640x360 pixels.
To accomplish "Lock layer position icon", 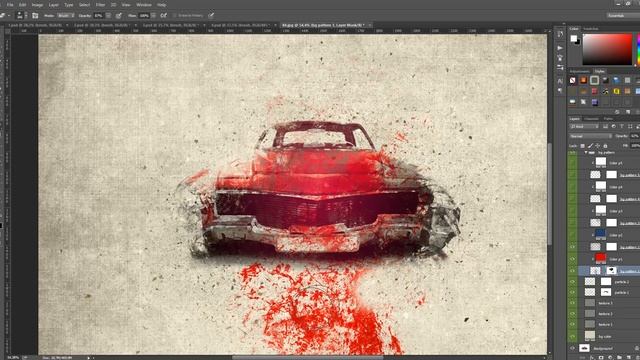I will point(598,146).
